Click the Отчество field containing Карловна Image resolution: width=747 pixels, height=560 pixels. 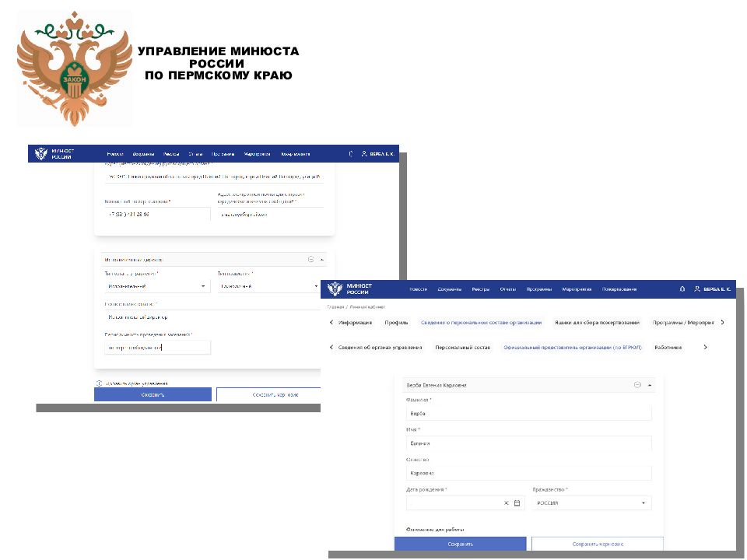529,474
